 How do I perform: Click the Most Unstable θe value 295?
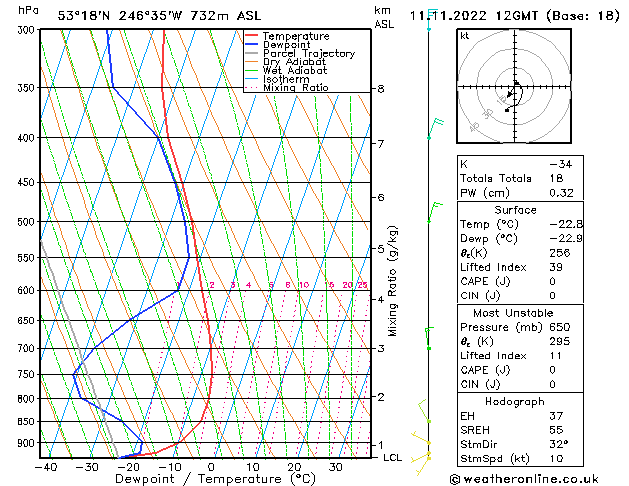pos(560,341)
